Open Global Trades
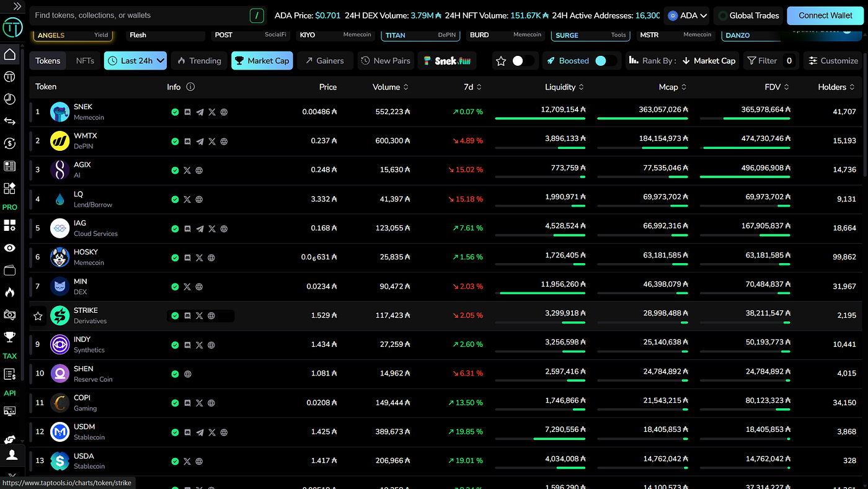 [748, 16]
